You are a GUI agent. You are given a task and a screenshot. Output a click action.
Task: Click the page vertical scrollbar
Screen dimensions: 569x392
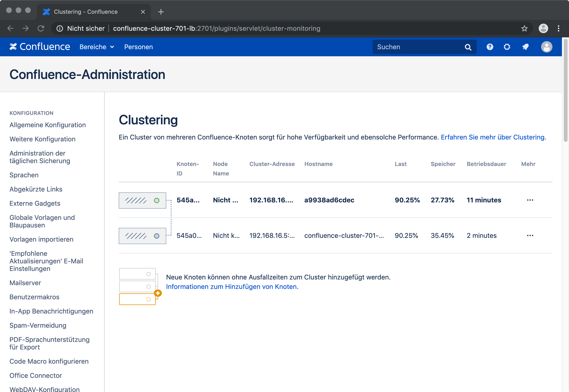click(565, 90)
